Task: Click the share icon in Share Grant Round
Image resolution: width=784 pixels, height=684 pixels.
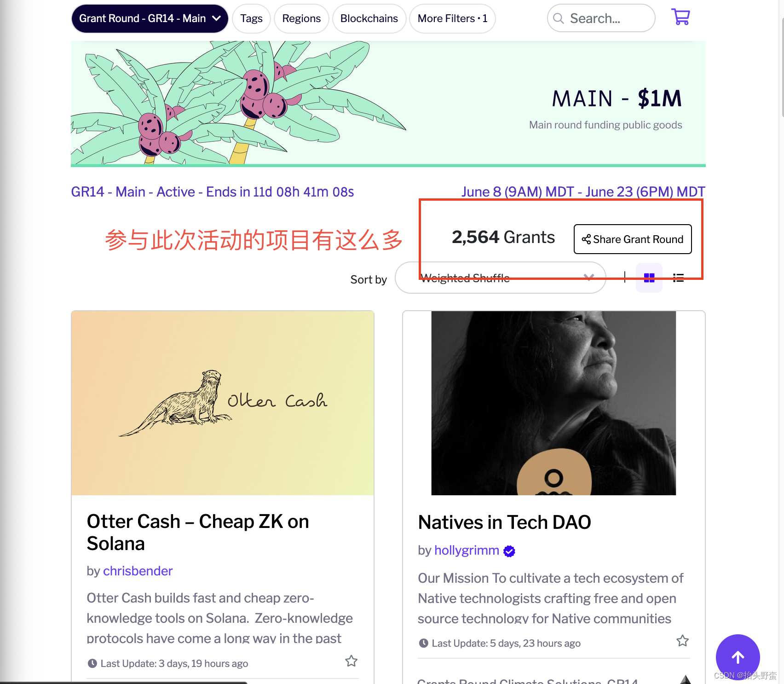Action: [x=586, y=239]
